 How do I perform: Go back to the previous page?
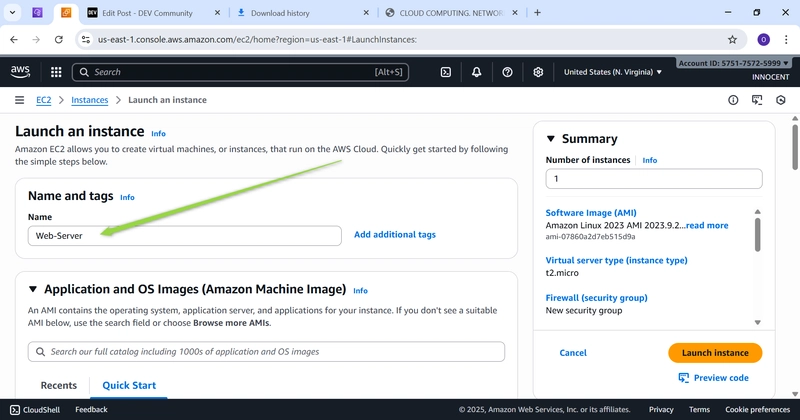[x=14, y=39]
